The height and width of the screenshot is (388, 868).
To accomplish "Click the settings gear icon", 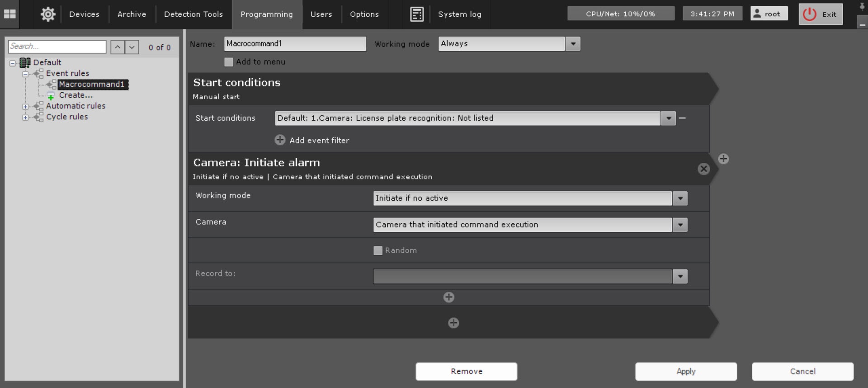I will 48,14.
